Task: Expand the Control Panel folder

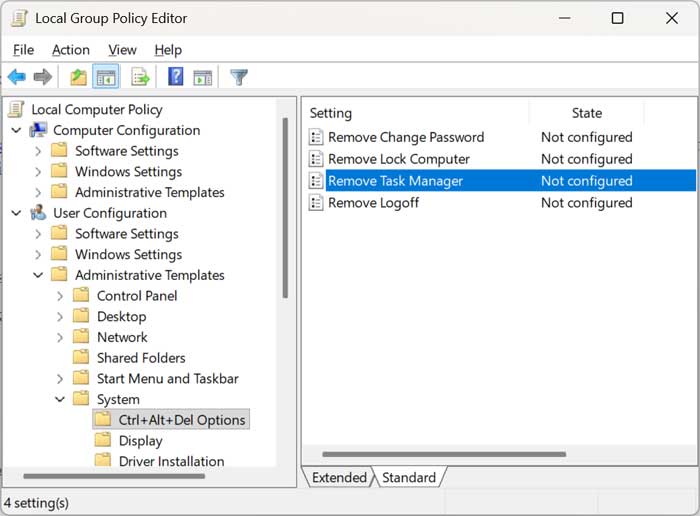Action: pyautogui.click(x=60, y=296)
